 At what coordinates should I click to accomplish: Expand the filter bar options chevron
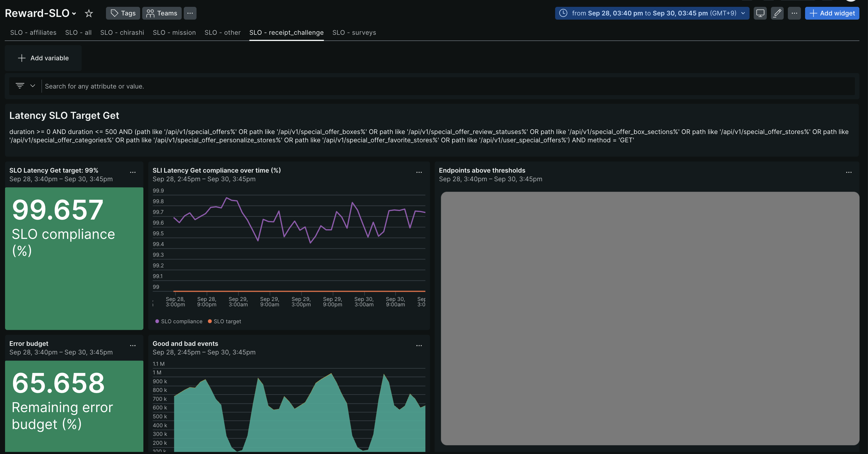(33, 86)
